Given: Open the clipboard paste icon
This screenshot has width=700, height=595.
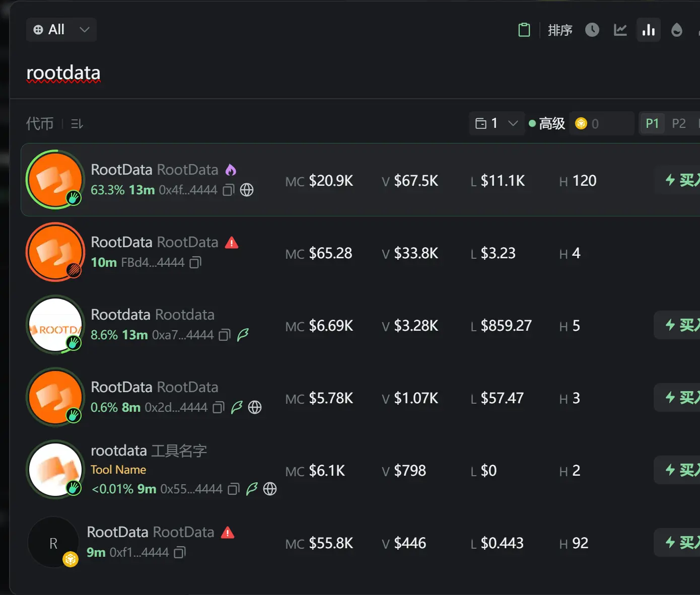Looking at the screenshot, I should tap(524, 30).
